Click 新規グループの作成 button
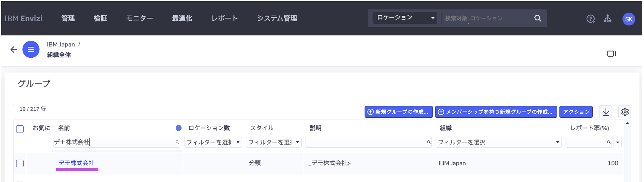 [399, 112]
